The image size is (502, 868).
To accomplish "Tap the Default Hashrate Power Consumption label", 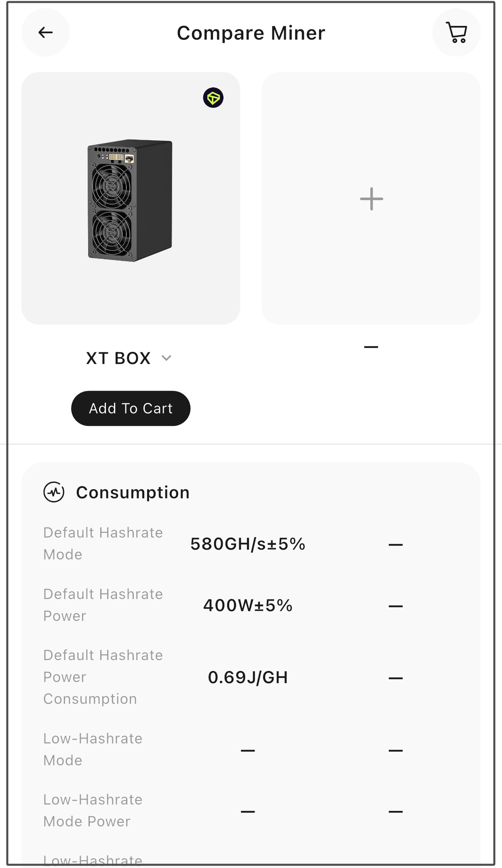I will (x=103, y=677).
